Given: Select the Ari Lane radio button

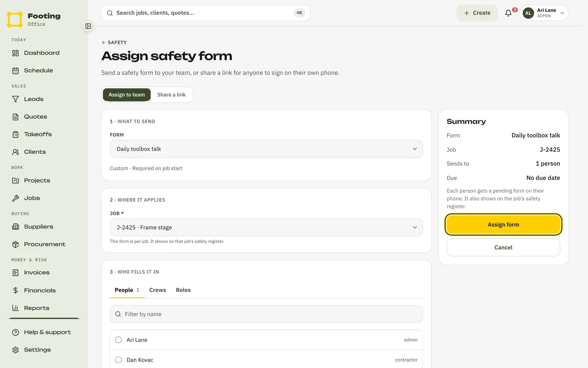Looking at the screenshot, I should pyautogui.click(x=118, y=340).
